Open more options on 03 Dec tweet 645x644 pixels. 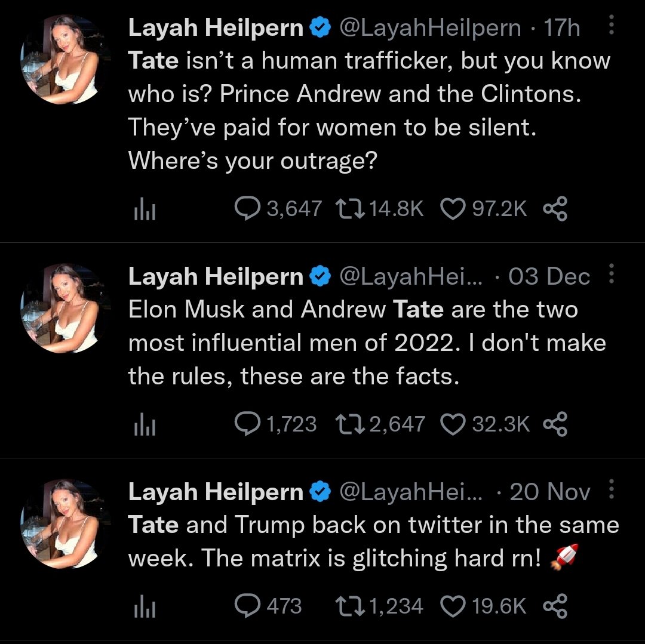coord(612,274)
